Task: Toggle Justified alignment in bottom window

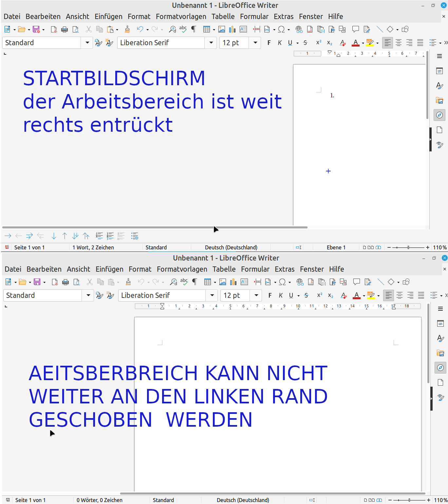Action: point(421,296)
